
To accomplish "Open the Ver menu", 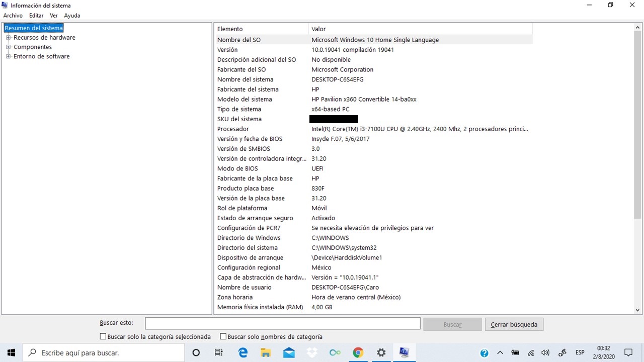I will (54, 16).
